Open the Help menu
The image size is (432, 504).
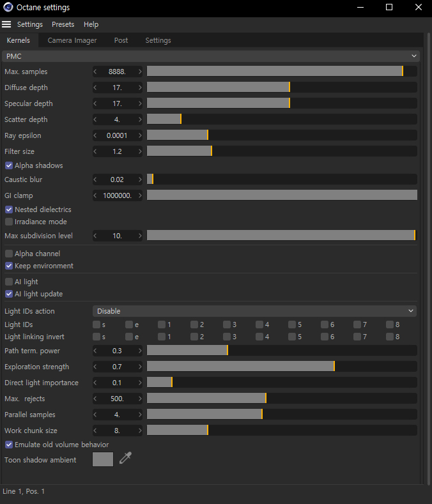[91, 24]
